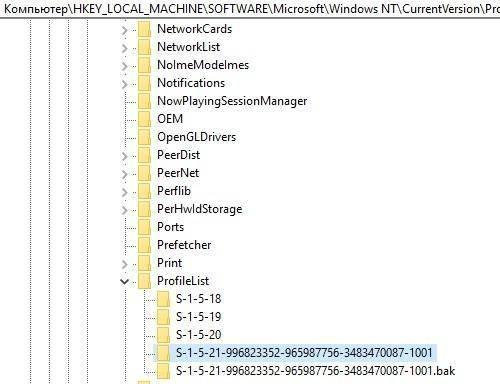Select the S-1-5-21-...-1001 key label
This screenshot has height=384, width=500.
point(304,353)
